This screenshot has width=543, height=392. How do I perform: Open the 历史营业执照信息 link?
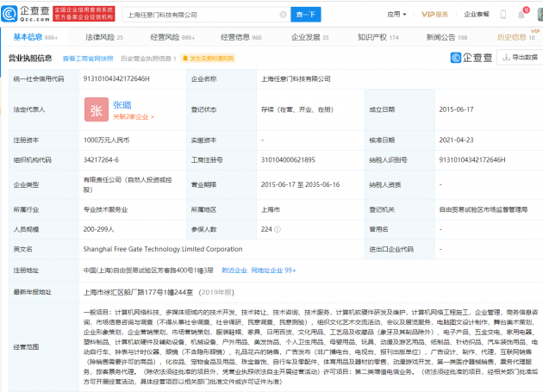pyautogui.click(x=148, y=59)
